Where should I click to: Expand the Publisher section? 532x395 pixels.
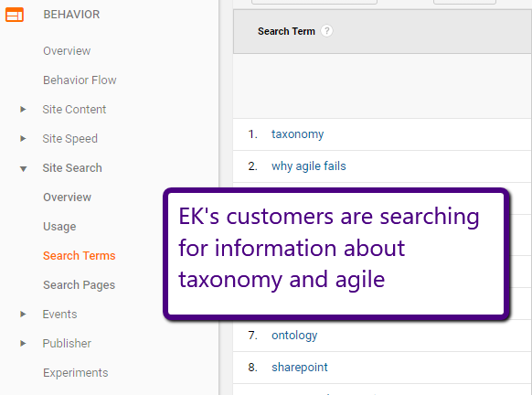(x=23, y=343)
